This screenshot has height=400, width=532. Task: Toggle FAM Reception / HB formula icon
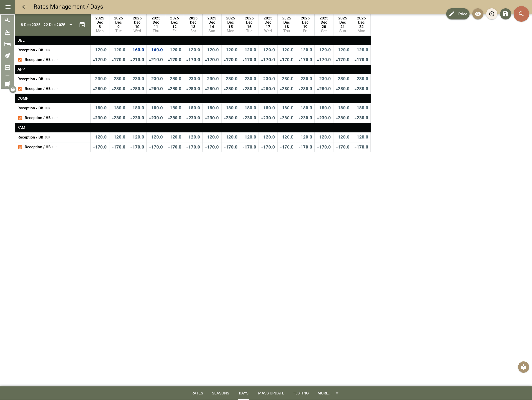[x=20, y=147]
